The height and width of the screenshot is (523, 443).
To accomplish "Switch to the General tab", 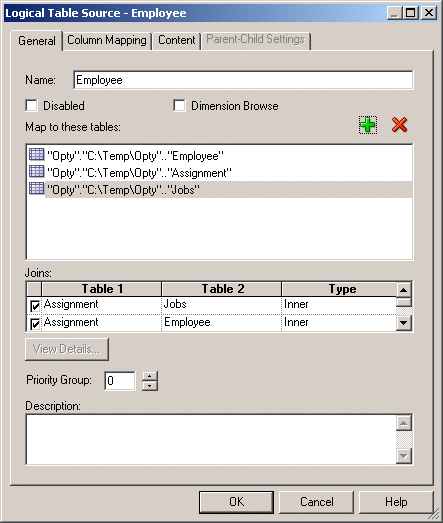I will pos(37,41).
